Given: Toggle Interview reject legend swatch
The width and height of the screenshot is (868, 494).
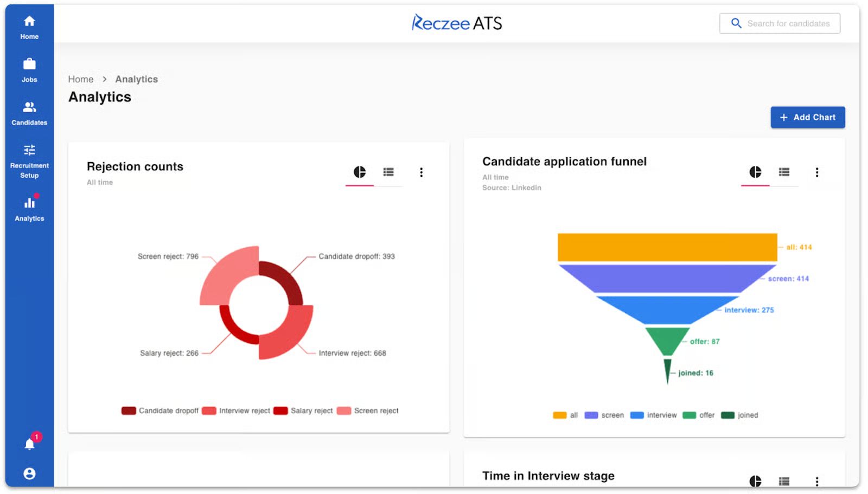Looking at the screenshot, I should coord(209,411).
